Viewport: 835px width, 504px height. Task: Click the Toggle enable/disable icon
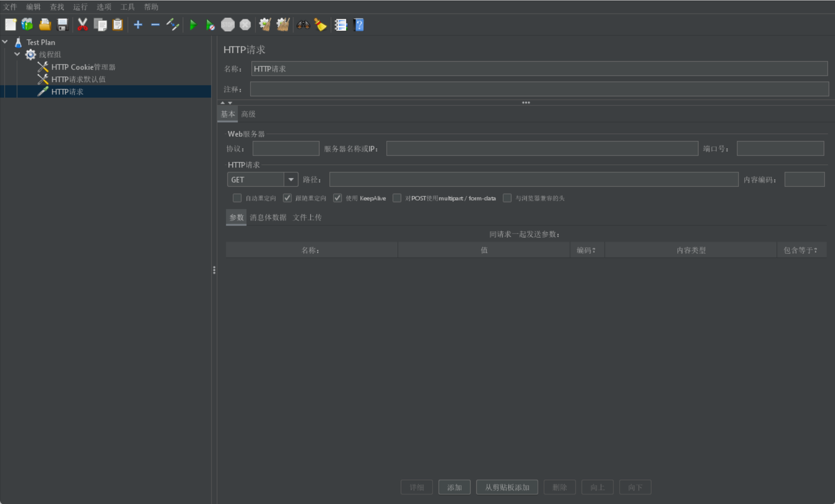pyautogui.click(x=173, y=25)
